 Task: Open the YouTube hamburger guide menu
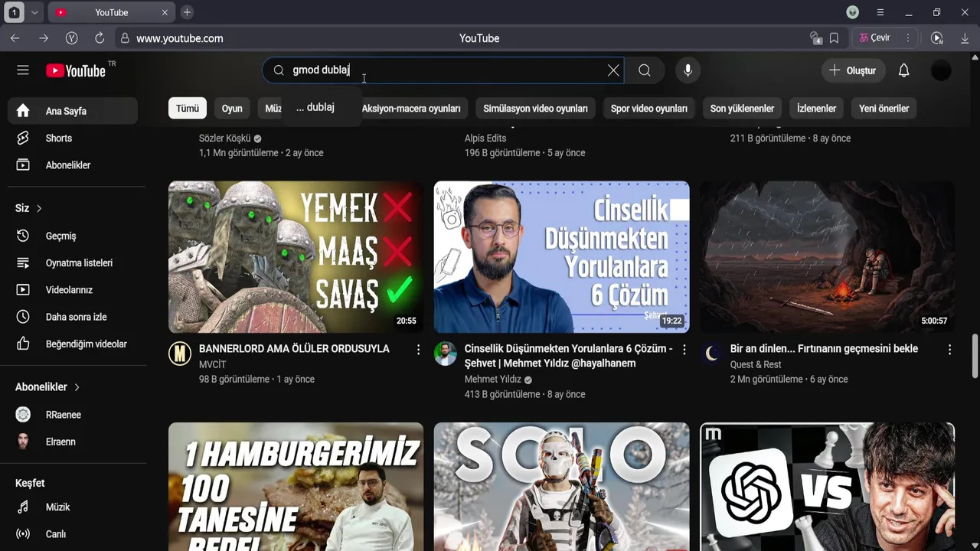coord(23,70)
